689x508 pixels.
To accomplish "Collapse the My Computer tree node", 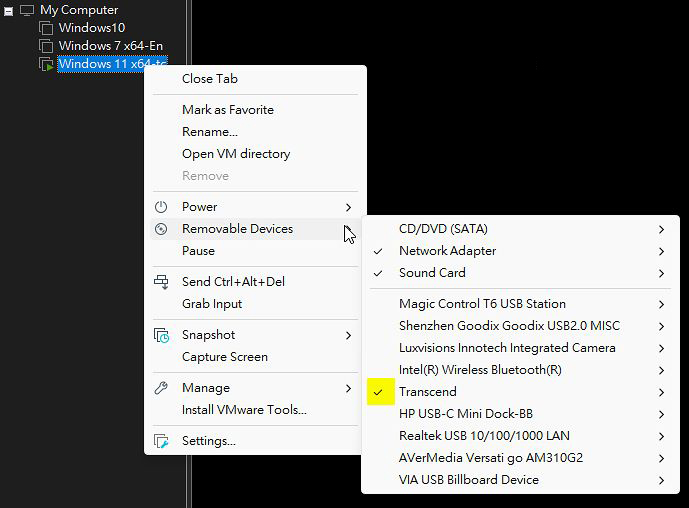I will 8,10.
